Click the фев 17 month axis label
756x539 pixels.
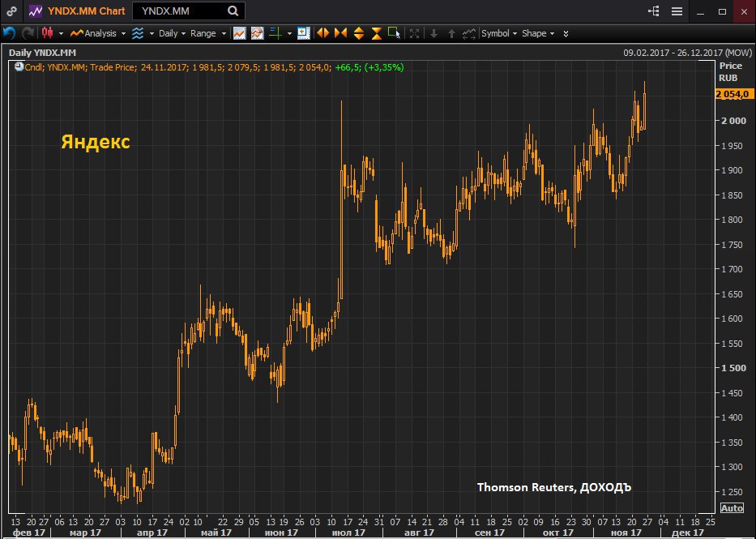point(29,533)
